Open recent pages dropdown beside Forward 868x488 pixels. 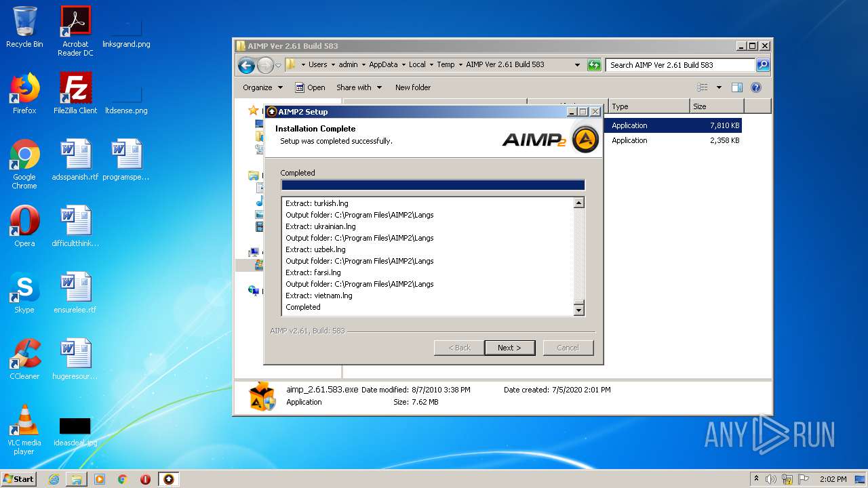click(x=278, y=66)
